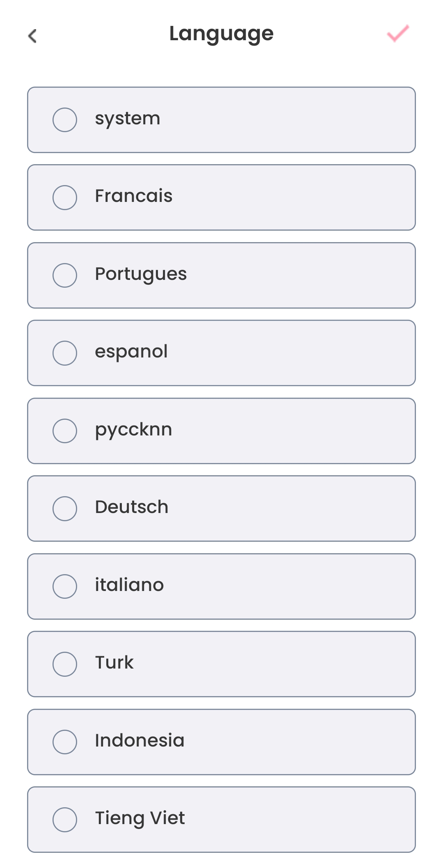Select the system radio button
Screen dimensions: 443x868
tap(65, 120)
